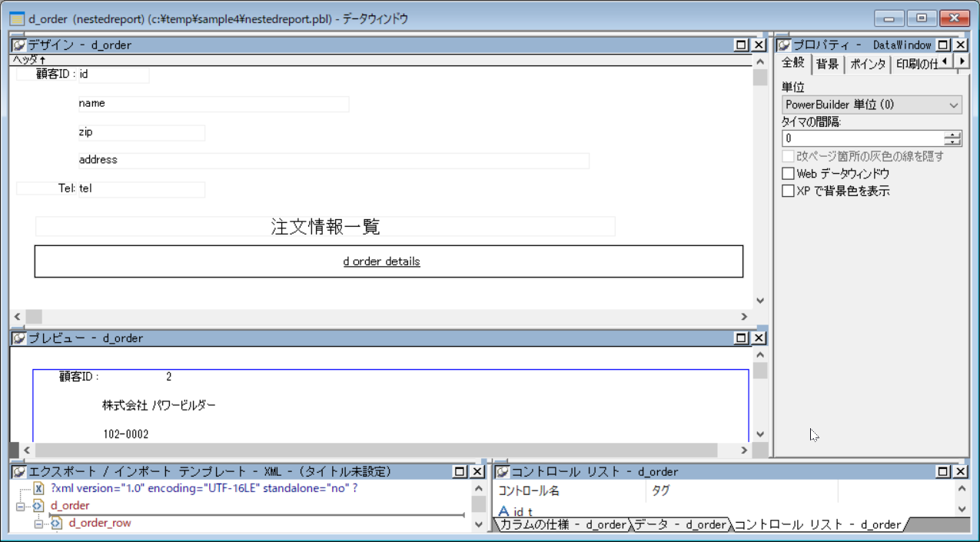Image resolution: width=980 pixels, height=542 pixels.
Task: Click the pin icon of the デザイン pane
Action: (18, 45)
